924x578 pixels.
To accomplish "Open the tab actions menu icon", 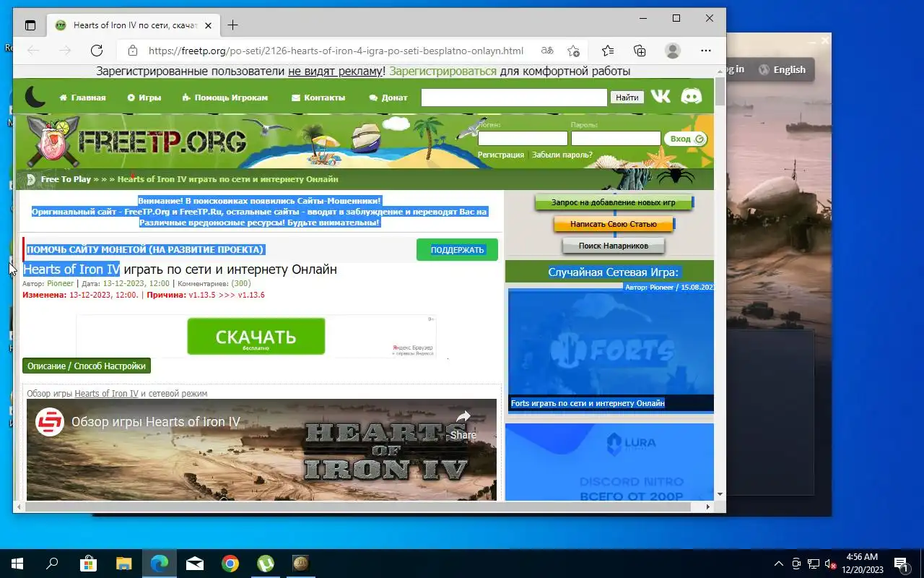I will 30,25.
